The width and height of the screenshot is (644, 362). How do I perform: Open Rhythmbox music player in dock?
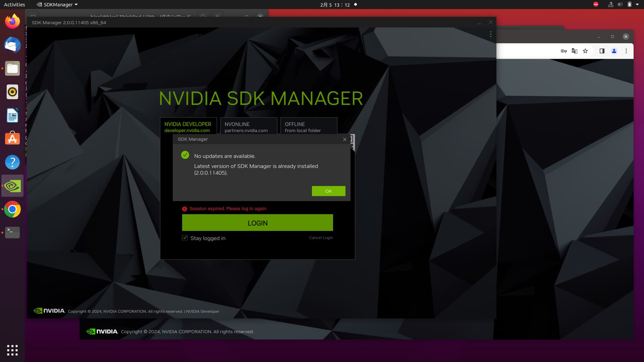click(x=12, y=92)
